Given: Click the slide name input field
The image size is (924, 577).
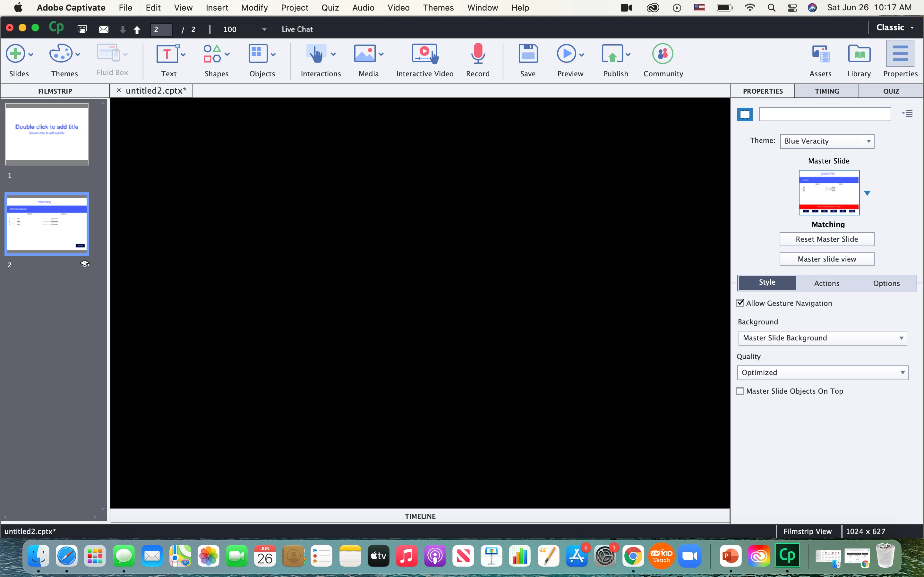Looking at the screenshot, I should pos(825,114).
